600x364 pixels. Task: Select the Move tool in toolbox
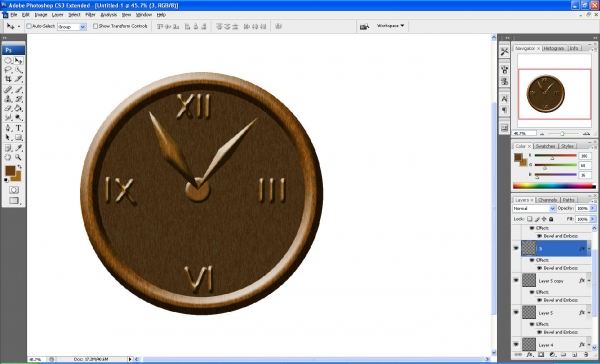tap(18, 60)
